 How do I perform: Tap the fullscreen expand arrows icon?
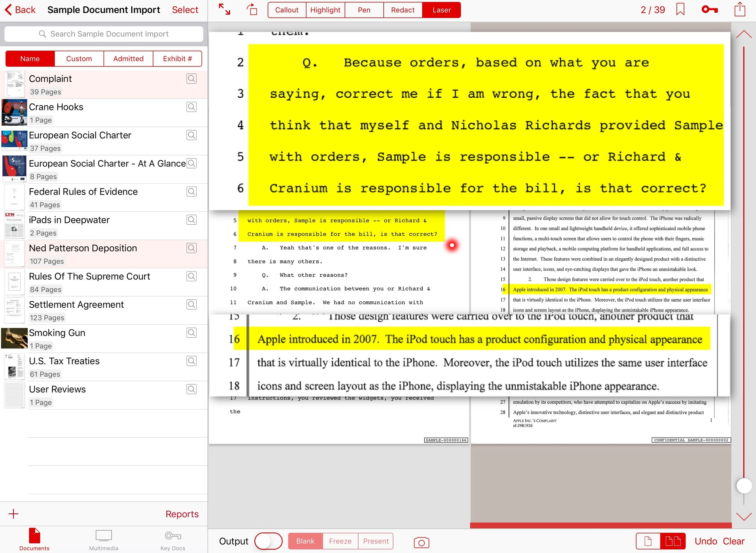(x=224, y=9)
